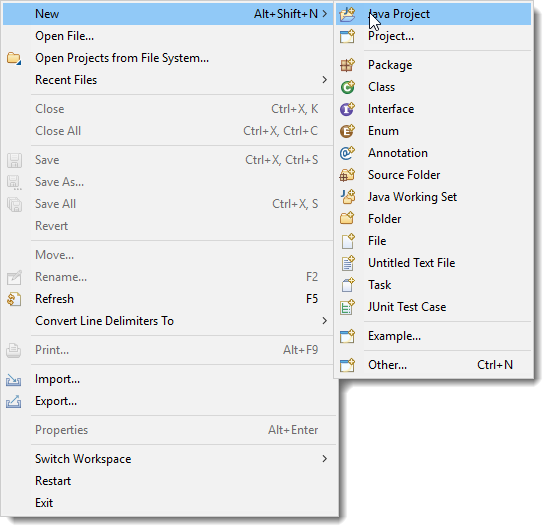Choose JUnit Test Case
The width and height of the screenshot is (549, 532).
click(433, 307)
